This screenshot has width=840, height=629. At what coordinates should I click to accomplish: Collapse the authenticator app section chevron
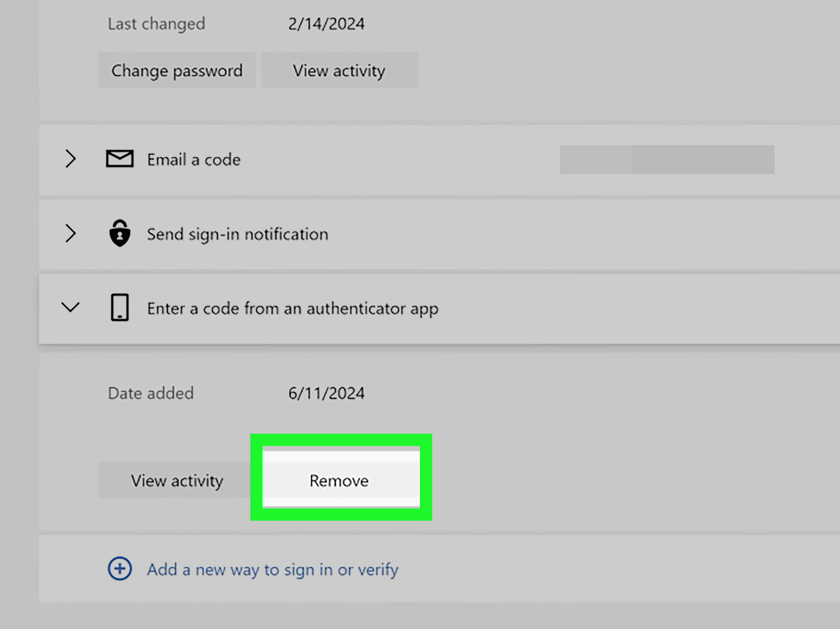(x=71, y=307)
